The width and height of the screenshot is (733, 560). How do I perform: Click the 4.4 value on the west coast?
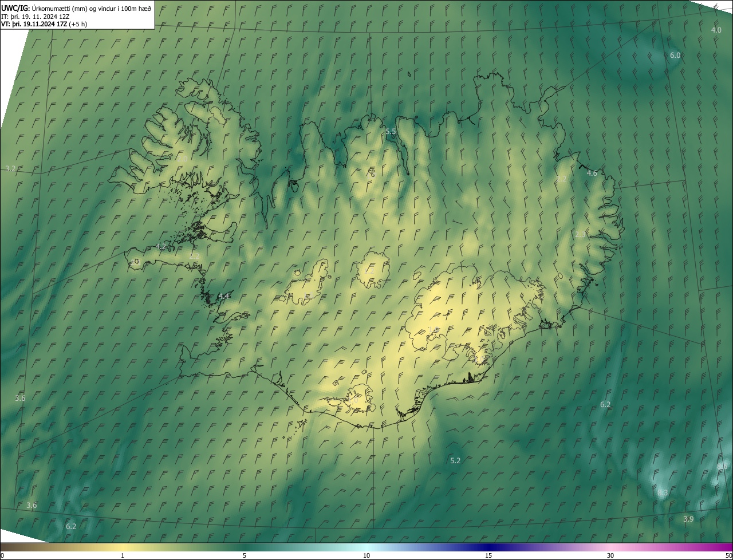click(224, 295)
